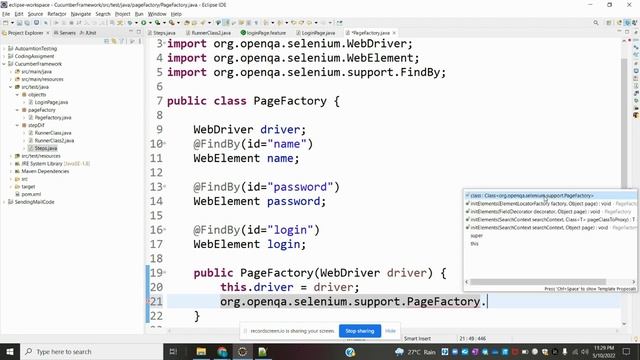Collapse the CucumberFramework project
The width and height of the screenshot is (640, 360).
click(4, 64)
